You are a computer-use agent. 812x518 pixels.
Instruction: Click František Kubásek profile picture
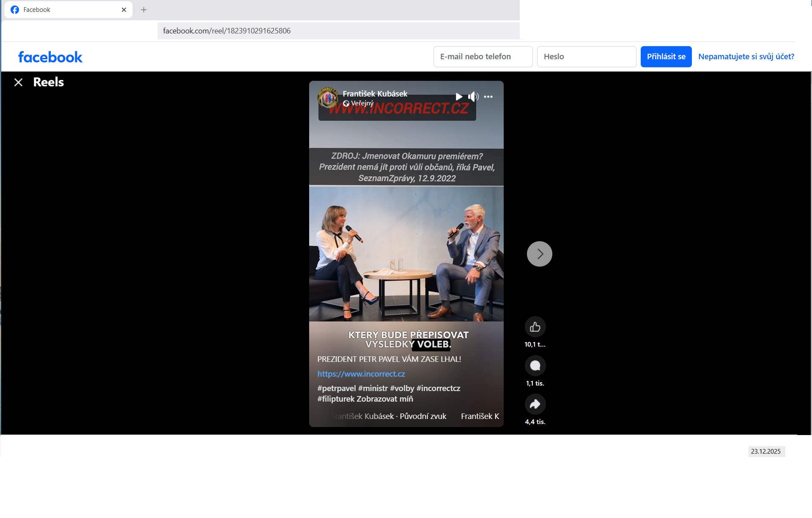point(328,98)
